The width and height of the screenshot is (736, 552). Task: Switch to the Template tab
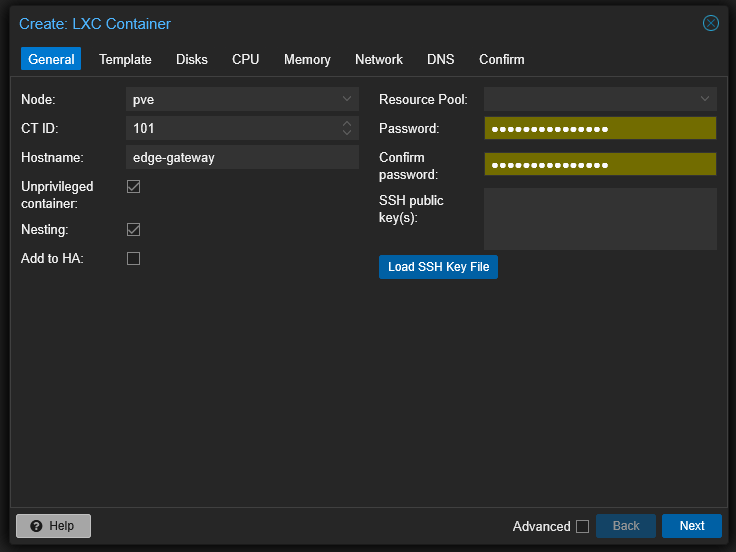125,59
